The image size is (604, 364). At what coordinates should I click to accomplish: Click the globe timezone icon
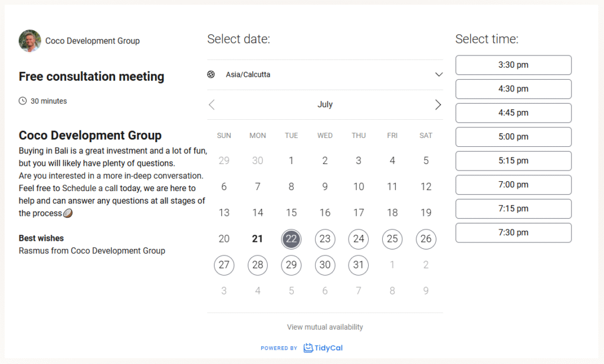[x=211, y=74]
